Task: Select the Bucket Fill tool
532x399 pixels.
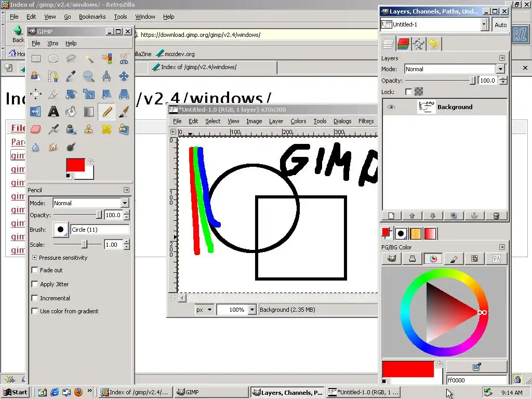Action: pos(71,111)
